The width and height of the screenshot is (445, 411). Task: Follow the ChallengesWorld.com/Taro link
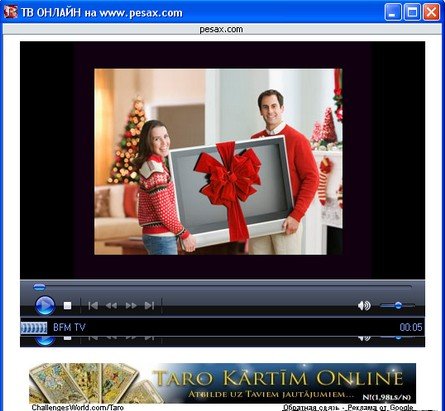click(x=78, y=407)
